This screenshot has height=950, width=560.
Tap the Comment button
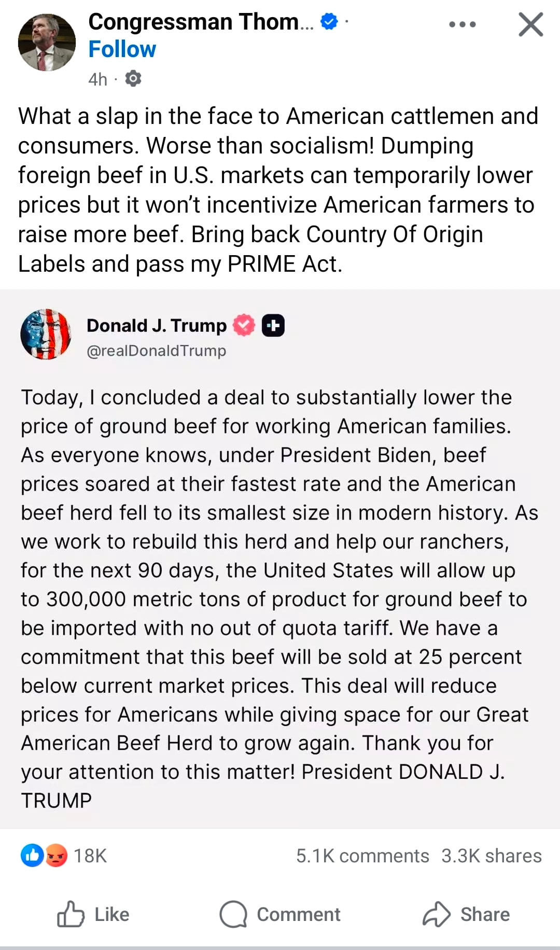click(x=280, y=914)
